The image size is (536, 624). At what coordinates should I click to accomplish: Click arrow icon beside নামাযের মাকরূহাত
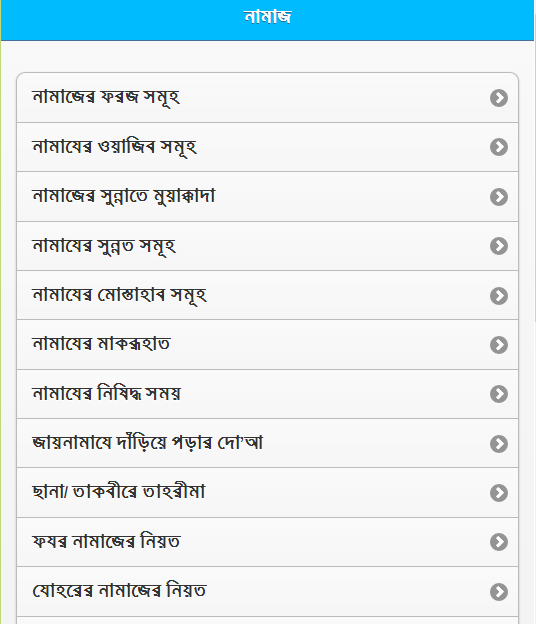pos(499,345)
